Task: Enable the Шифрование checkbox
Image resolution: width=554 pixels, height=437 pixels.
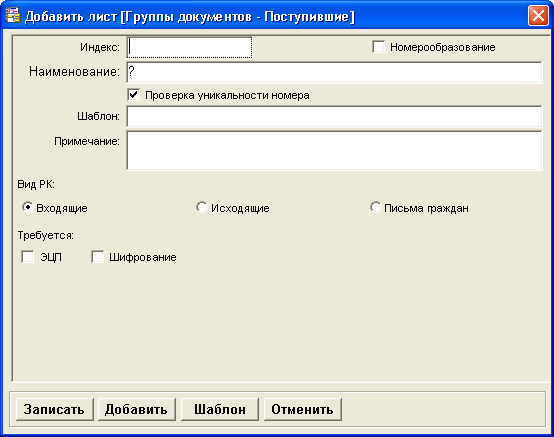Action: point(97,257)
